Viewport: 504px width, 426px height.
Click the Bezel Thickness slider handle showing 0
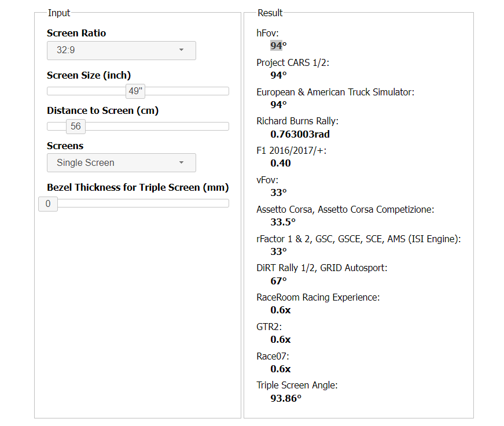[x=48, y=204]
